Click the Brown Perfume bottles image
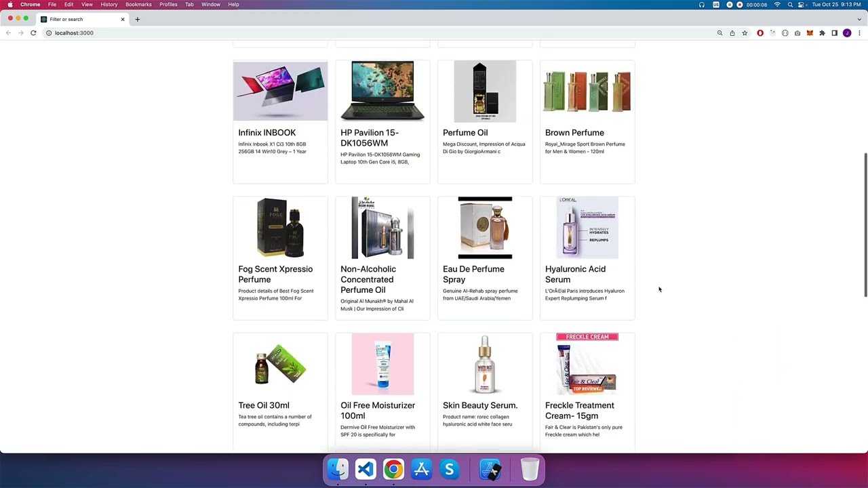 pos(587,91)
